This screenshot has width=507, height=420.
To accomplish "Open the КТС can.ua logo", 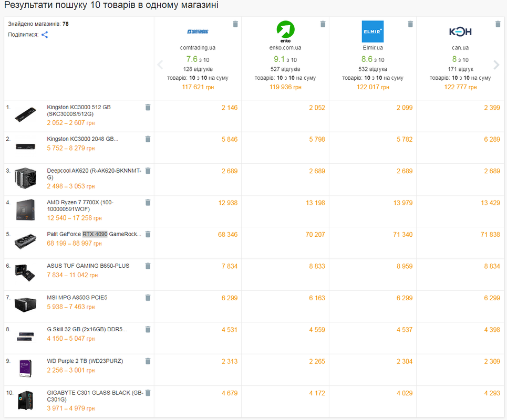I will click(460, 31).
